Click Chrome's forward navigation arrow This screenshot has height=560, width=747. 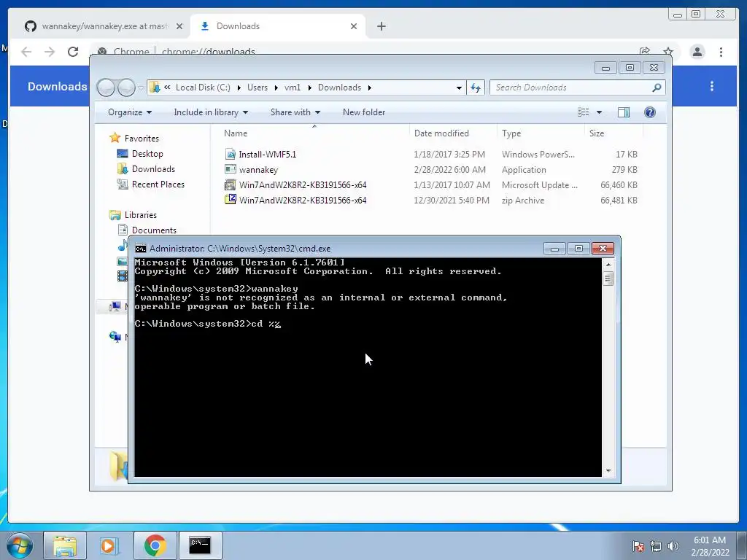[x=50, y=52]
